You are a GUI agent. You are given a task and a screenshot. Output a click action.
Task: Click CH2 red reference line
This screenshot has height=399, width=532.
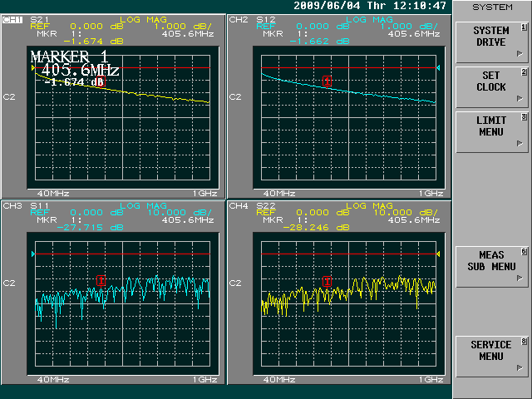[x=349, y=68]
